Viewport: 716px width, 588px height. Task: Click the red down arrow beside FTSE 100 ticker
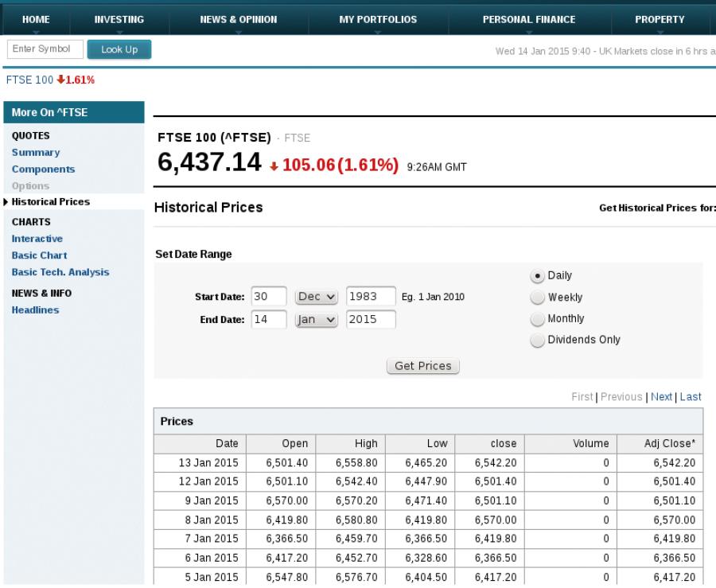(x=60, y=80)
